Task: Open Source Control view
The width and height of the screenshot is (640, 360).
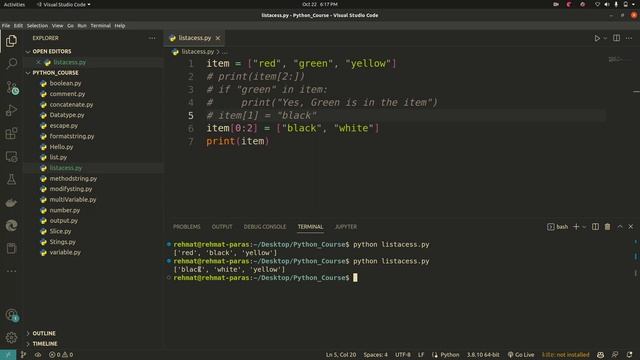Action: pos(11,87)
